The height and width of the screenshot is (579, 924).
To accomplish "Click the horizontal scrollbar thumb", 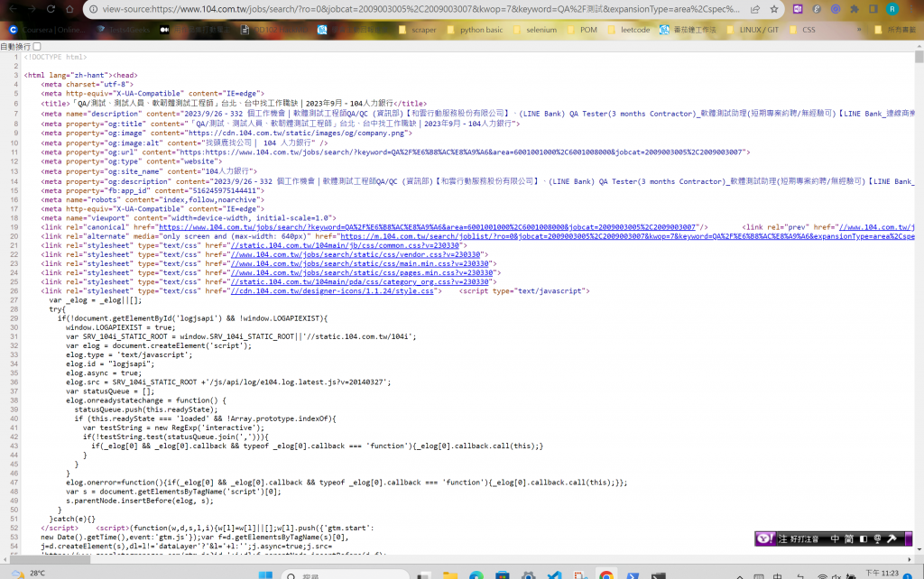I will point(51,559).
